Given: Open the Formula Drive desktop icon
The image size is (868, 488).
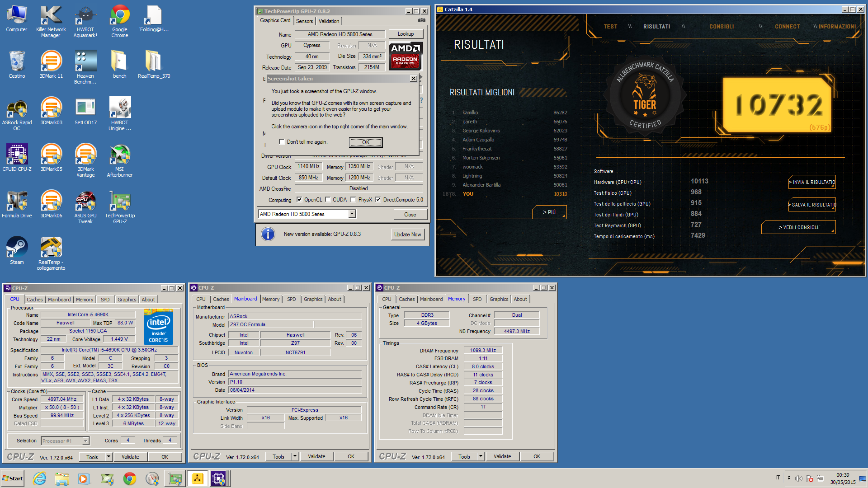Looking at the screenshot, I should (x=17, y=204).
